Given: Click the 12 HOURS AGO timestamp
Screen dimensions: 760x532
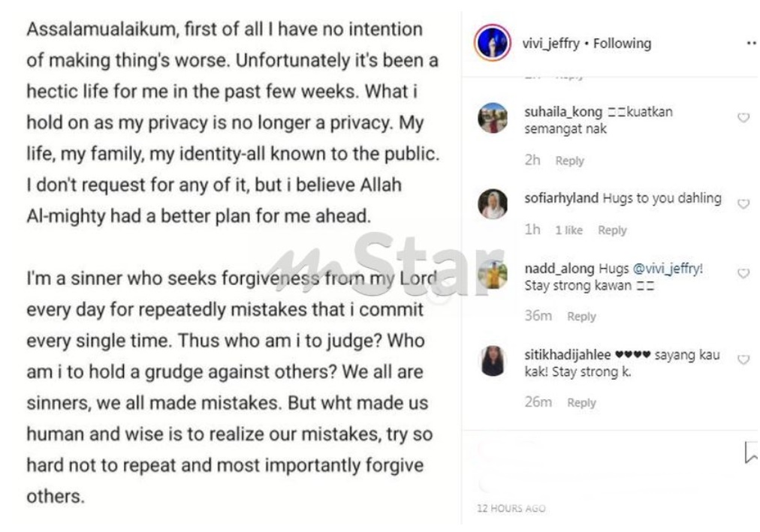Looking at the screenshot, I should point(511,508).
